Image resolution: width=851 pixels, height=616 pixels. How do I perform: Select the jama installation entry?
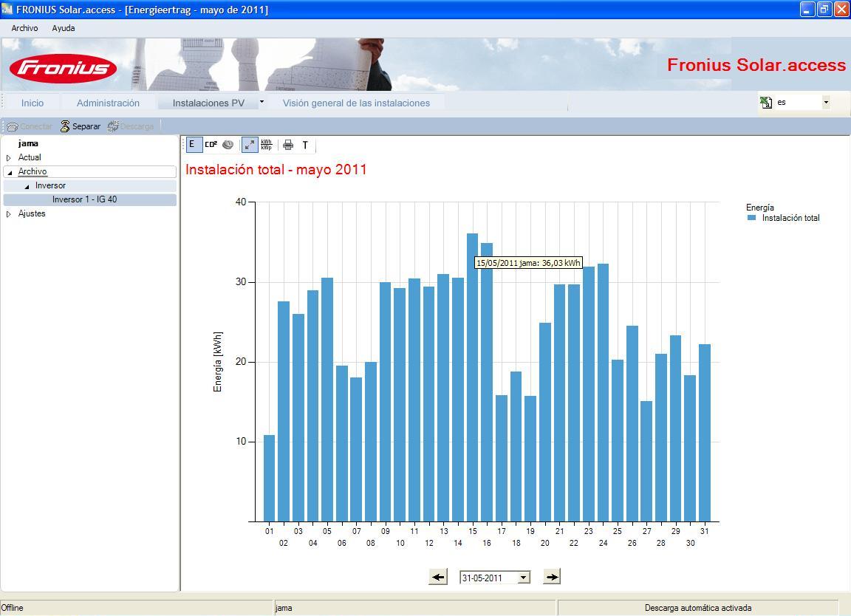28,143
